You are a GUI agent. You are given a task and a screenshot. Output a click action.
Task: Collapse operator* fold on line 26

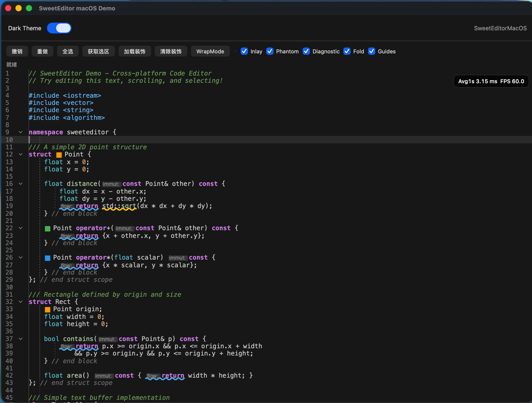point(21,257)
